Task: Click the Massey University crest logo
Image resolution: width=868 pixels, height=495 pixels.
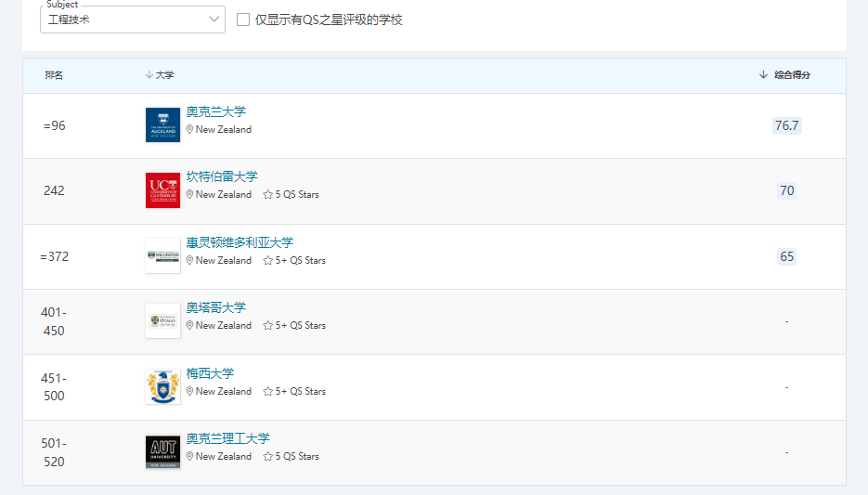Action: click(x=162, y=386)
